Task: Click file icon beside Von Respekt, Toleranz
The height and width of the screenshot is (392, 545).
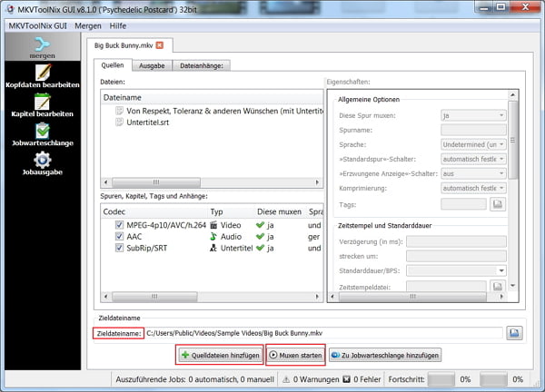Action: pos(119,111)
